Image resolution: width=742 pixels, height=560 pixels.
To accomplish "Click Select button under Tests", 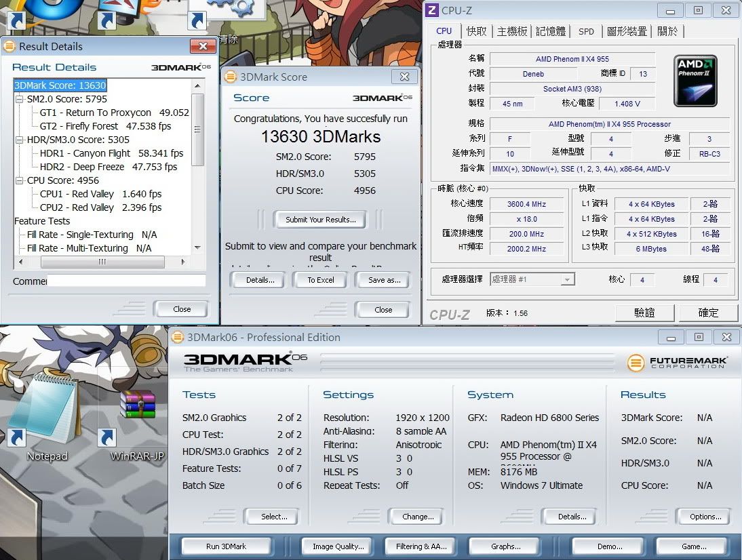I will pos(273,517).
